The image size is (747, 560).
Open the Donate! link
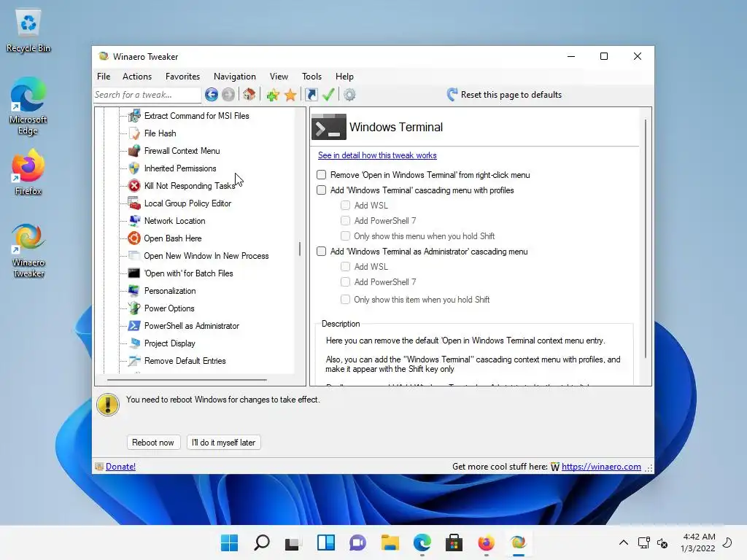point(120,467)
